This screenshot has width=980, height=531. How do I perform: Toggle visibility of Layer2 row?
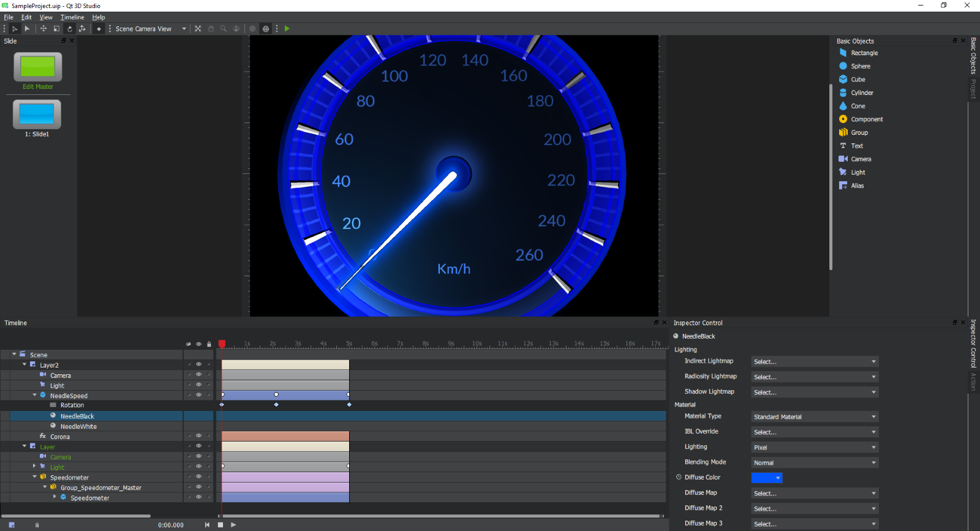[198, 364]
